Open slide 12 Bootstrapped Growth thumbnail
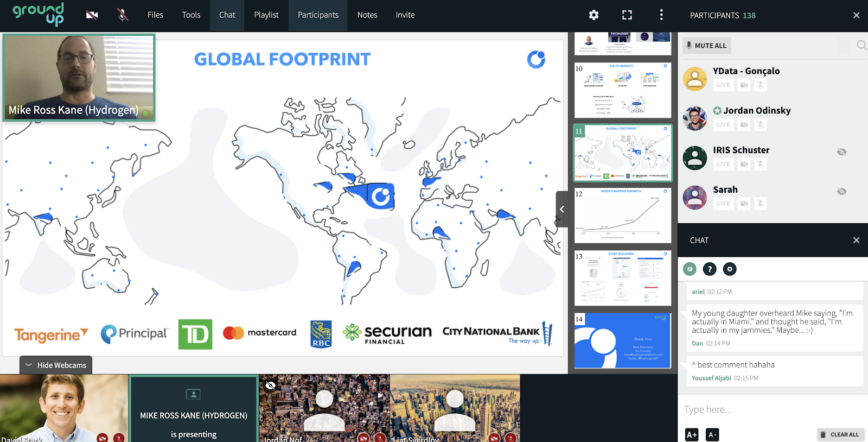The height and width of the screenshot is (442, 868). tap(623, 216)
